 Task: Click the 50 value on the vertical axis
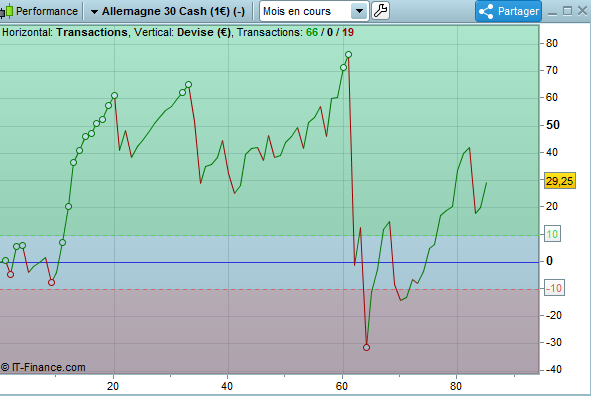[553, 125]
